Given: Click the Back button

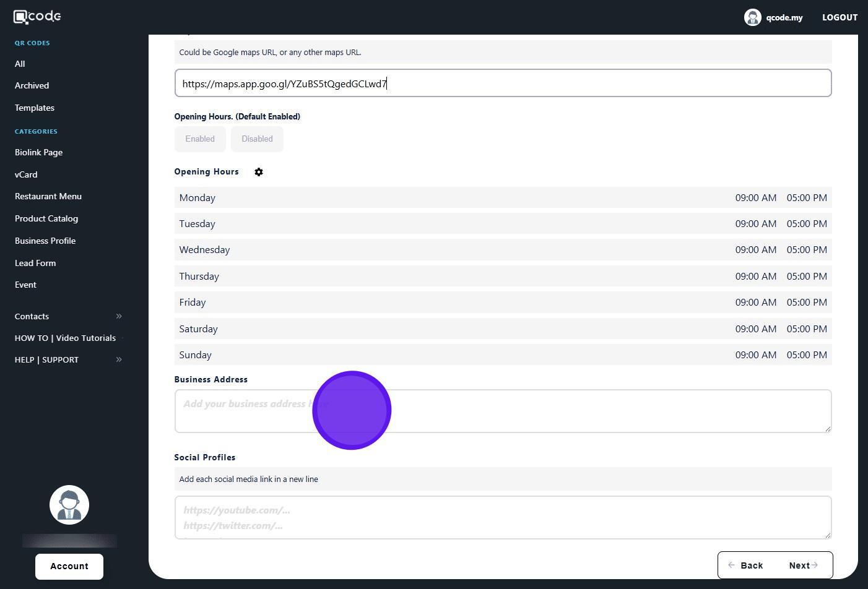Looking at the screenshot, I should pyautogui.click(x=745, y=565).
